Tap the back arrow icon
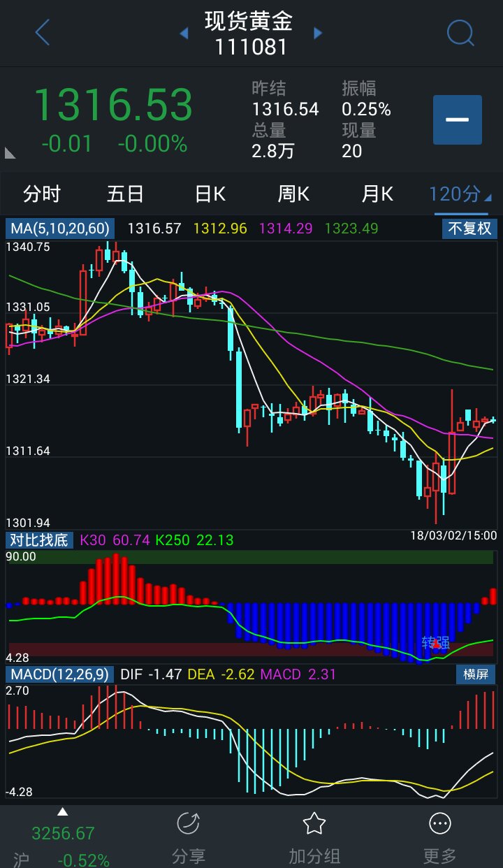Viewport: 503px width, 868px height. pos(43,32)
